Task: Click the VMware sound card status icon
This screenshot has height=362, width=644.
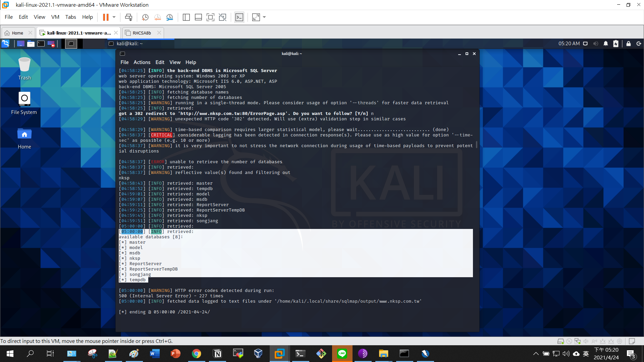Action: coord(586,341)
